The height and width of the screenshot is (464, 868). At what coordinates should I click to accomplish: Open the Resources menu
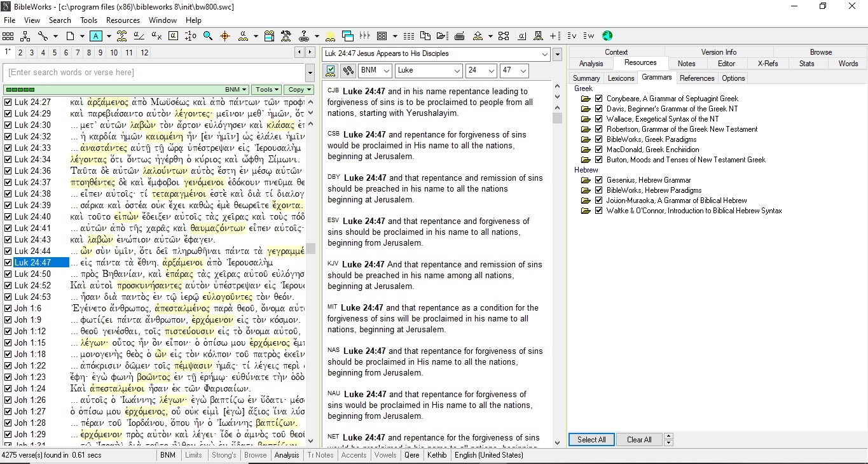(123, 20)
